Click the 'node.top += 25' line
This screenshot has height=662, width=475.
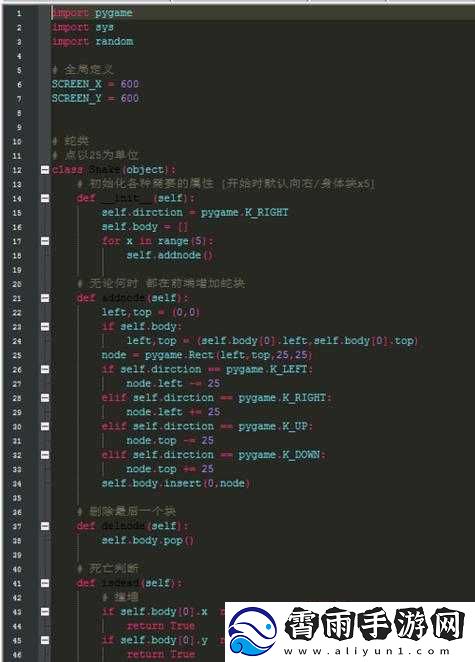(x=170, y=469)
